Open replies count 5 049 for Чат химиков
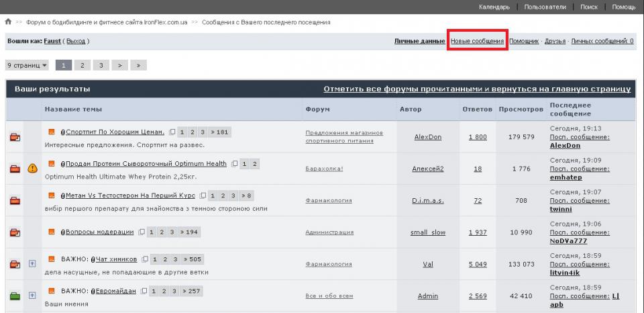The width and height of the screenshot is (644, 313). (478, 264)
